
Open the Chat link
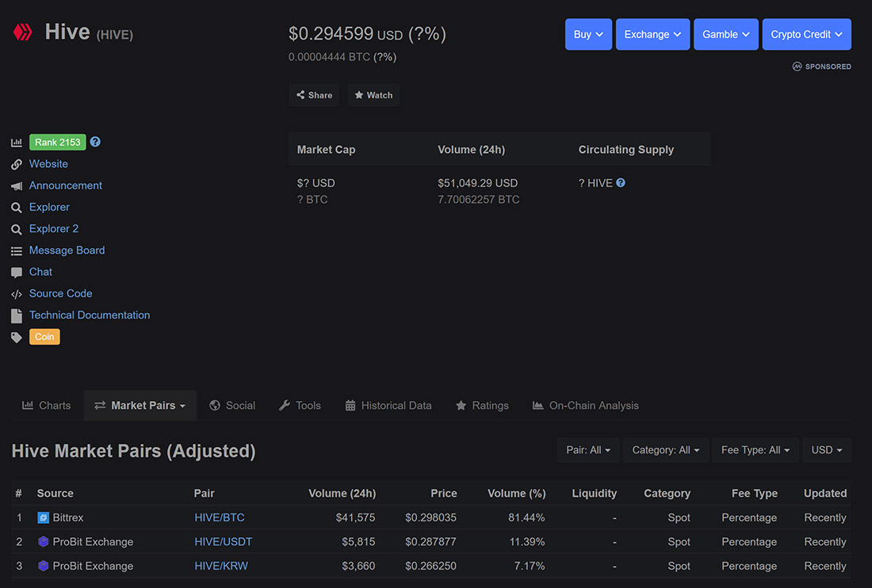coord(40,272)
